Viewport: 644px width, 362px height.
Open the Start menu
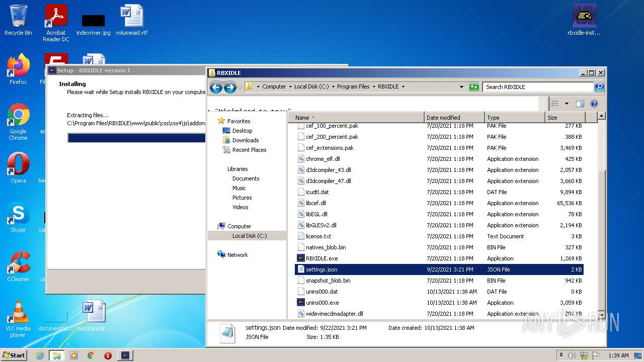[x=14, y=355]
